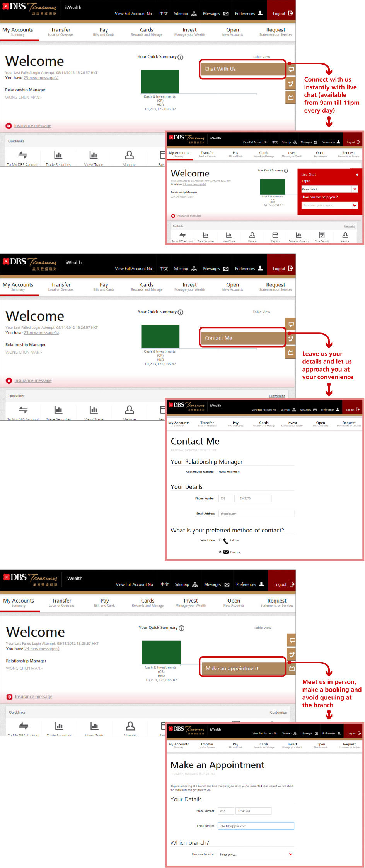365x868 pixels.
Task: Click Customize link in Live Chat screenshot
Action: point(349,226)
